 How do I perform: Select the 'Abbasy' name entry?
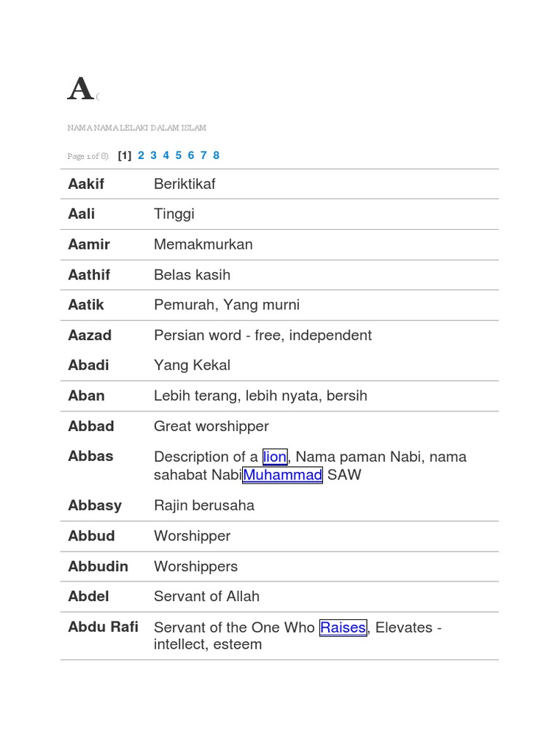coord(95,506)
